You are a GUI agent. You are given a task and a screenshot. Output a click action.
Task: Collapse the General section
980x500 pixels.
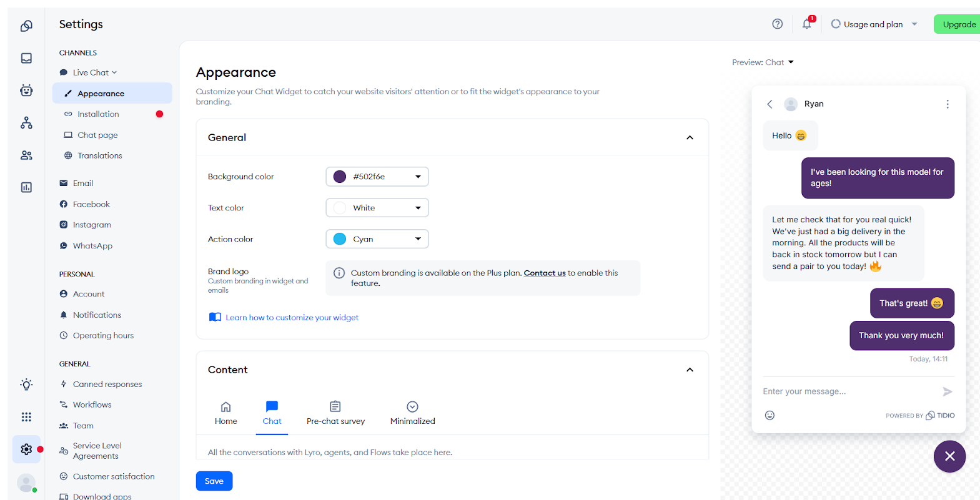coord(690,137)
